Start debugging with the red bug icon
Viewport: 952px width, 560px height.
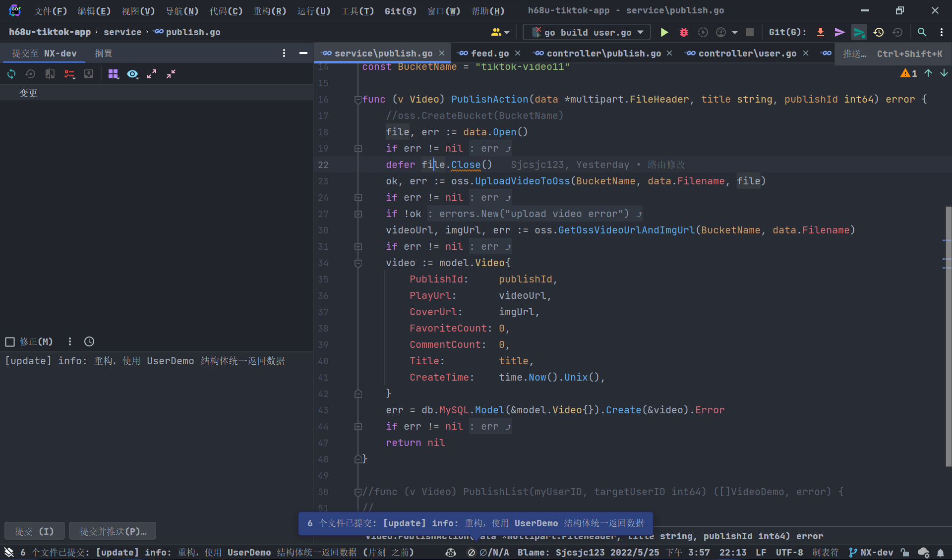(684, 32)
